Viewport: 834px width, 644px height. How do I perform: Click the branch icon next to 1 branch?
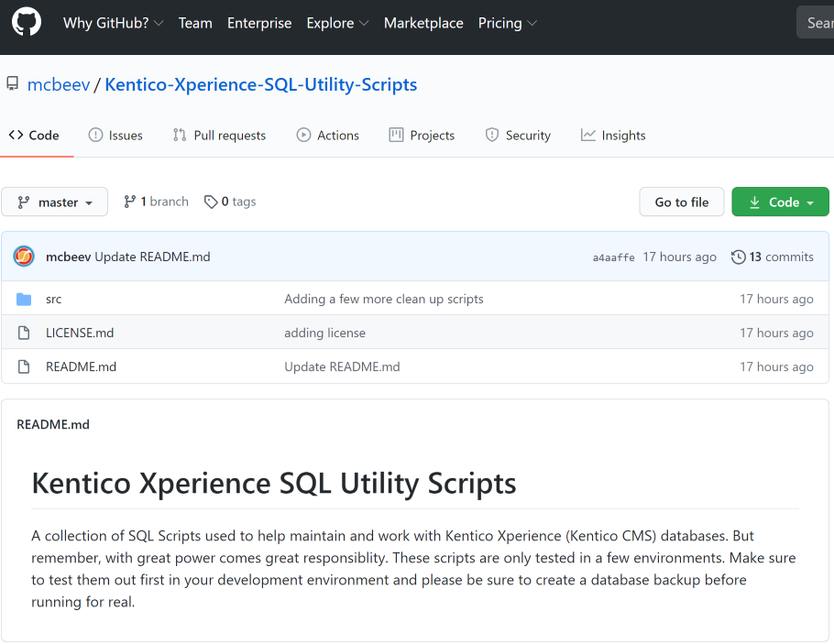point(130,202)
